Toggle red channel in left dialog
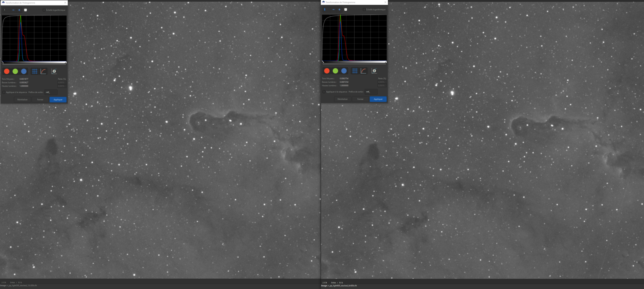 6,71
